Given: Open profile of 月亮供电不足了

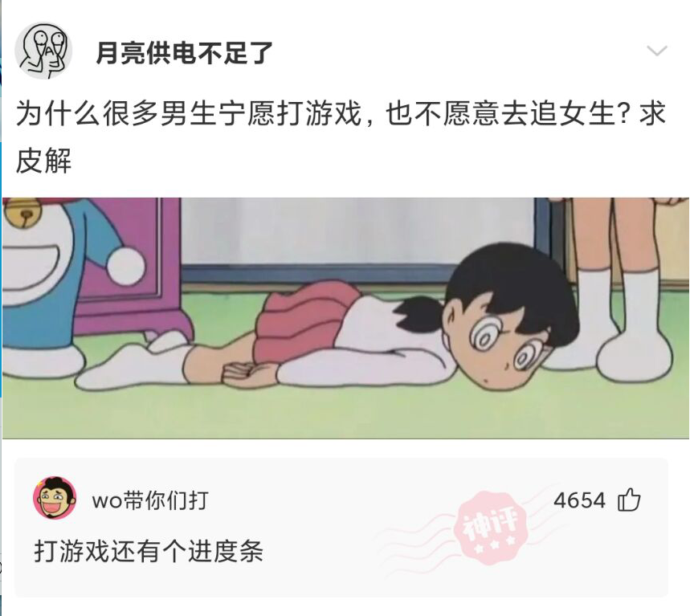Looking at the screenshot, I should coord(185,53).
